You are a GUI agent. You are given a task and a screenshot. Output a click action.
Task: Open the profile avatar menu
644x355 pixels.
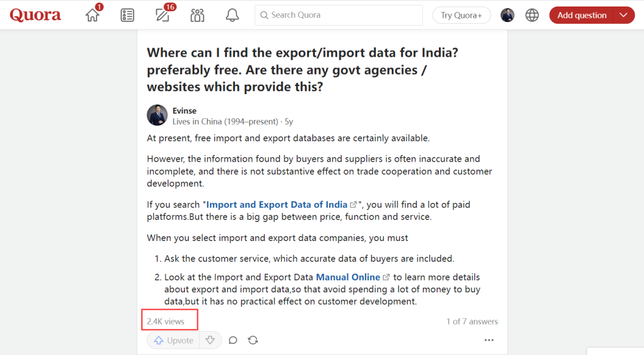[x=507, y=15]
